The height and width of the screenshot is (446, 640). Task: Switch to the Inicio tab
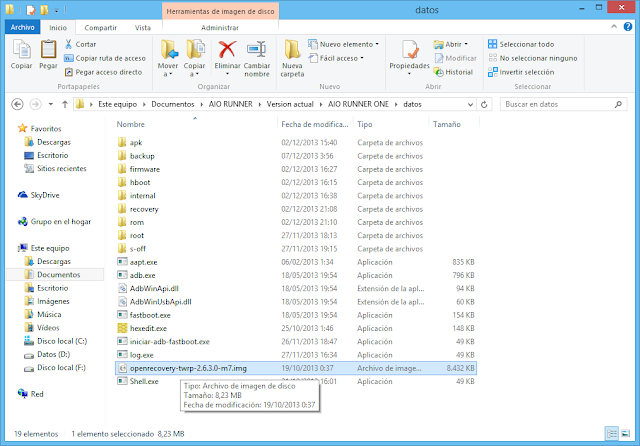(x=58, y=27)
